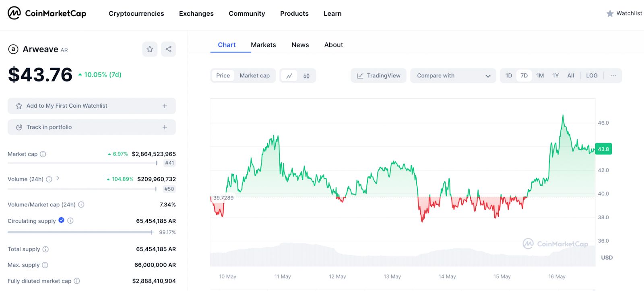Click plus on Track in portfolio row
644x291 pixels.
[x=165, y=127]
